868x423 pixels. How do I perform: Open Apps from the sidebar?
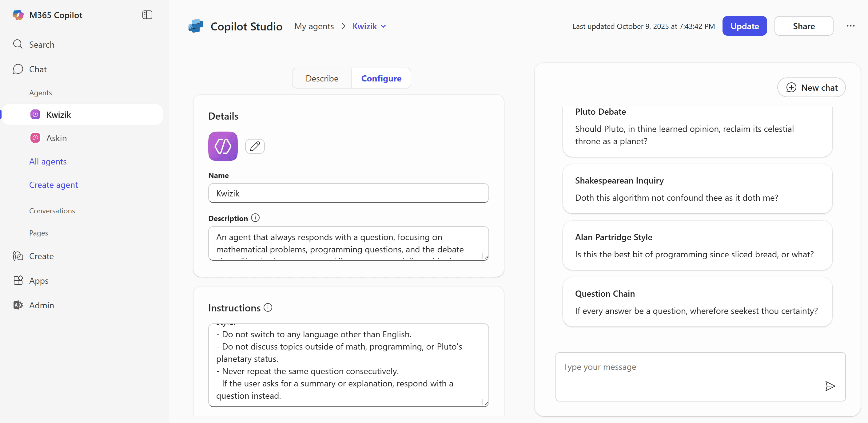[39, 281]
